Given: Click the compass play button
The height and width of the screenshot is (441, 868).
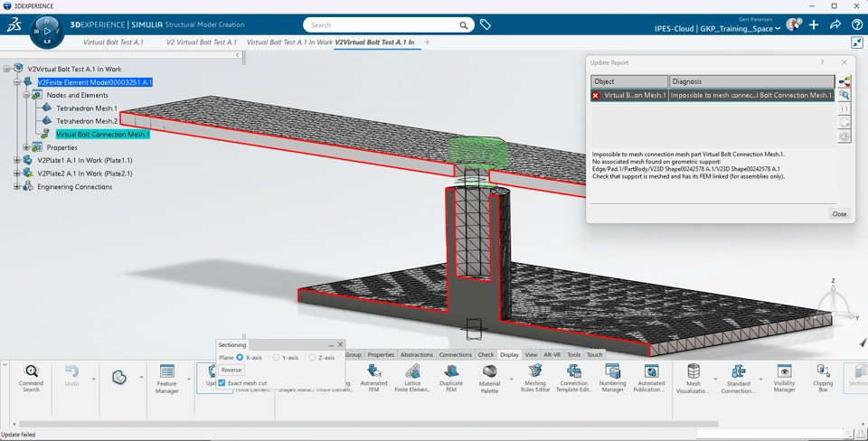Looking at the screenshot, I should [47, 32].
